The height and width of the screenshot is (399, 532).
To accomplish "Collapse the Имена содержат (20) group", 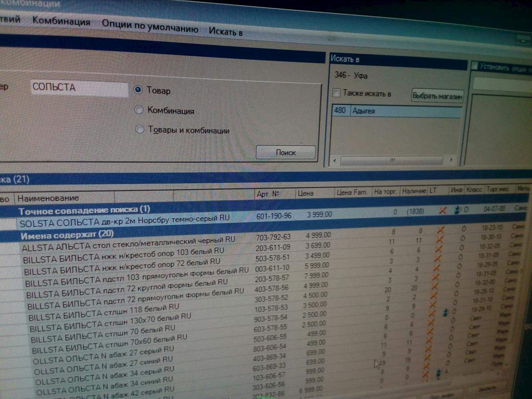I will pyautogui.click(x=67, y=235).
